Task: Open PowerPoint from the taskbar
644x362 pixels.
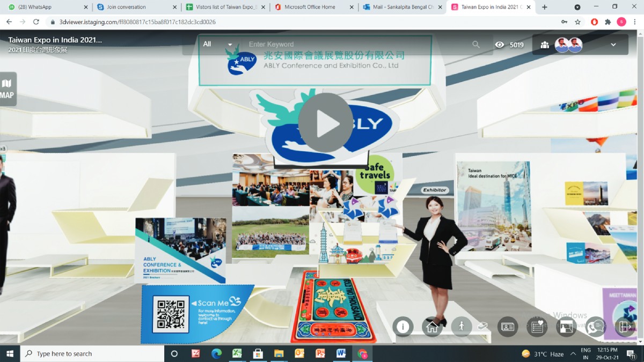Action: [320, 353]
